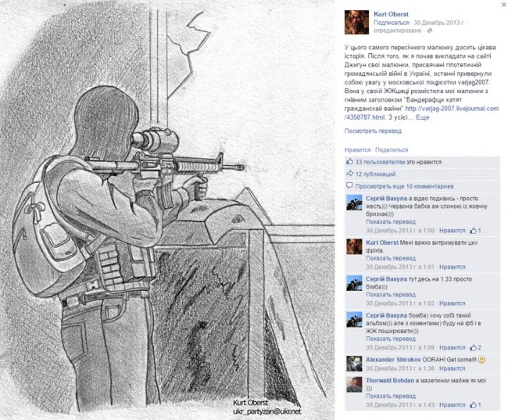Like Alexander Shirokov's OORAH comment

[x=453, y=368]
